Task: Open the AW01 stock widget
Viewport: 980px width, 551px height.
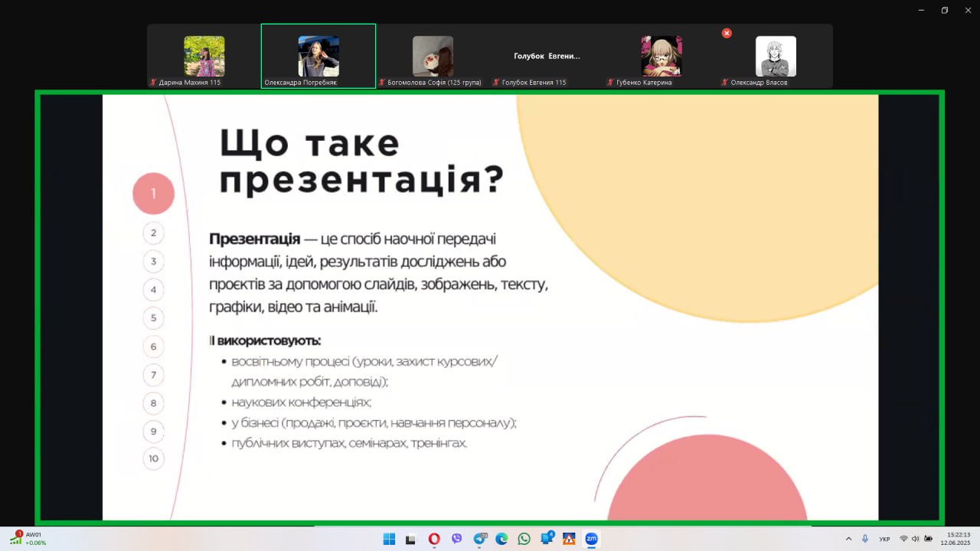Action: coord(28,538)
